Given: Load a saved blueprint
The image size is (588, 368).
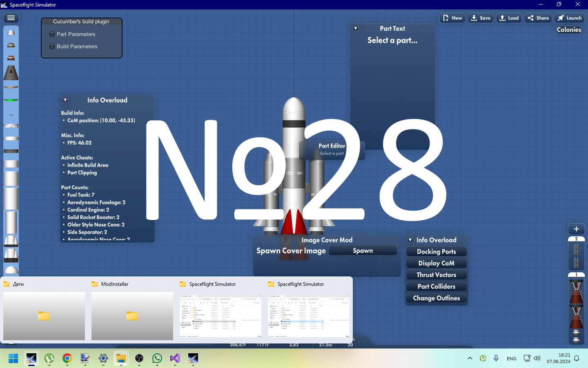Looking at the screenshot, I should pyautogui.click(x=509, y=18).
